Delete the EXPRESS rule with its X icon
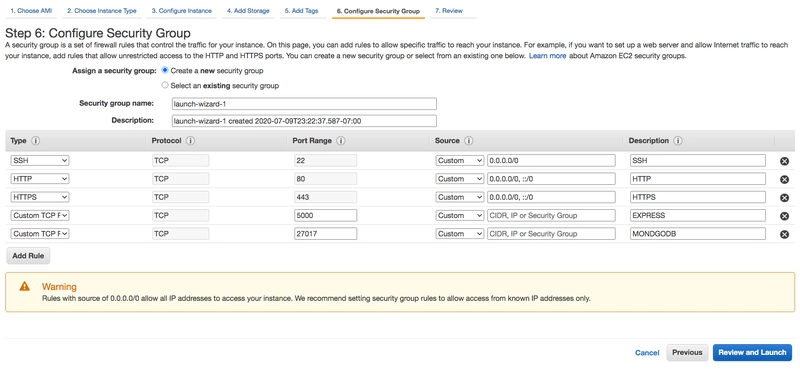The height and width of the screenshot is (372, 800). pyautogui.click(x=784, y=216)
